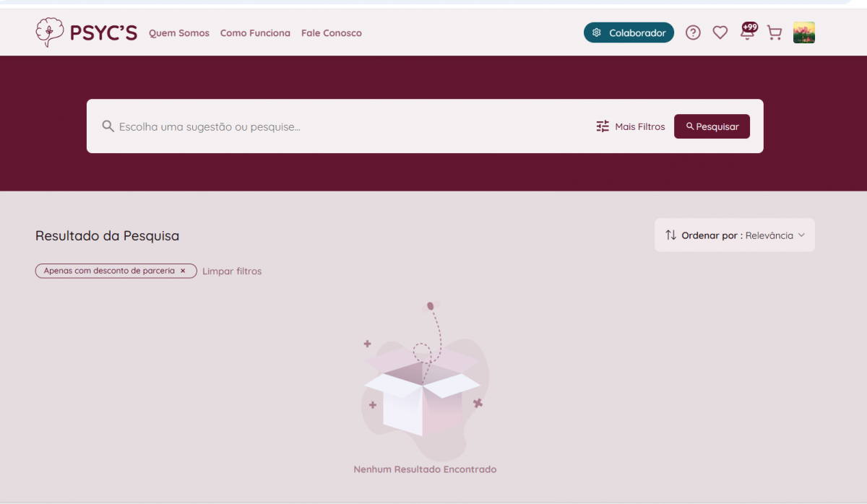Click the Limpar filtros link

pos(232,271)
